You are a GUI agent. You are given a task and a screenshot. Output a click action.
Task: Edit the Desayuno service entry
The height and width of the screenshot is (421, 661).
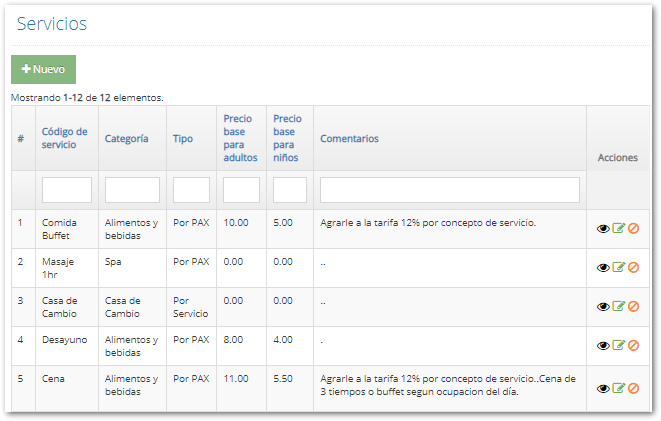point(618,346)
